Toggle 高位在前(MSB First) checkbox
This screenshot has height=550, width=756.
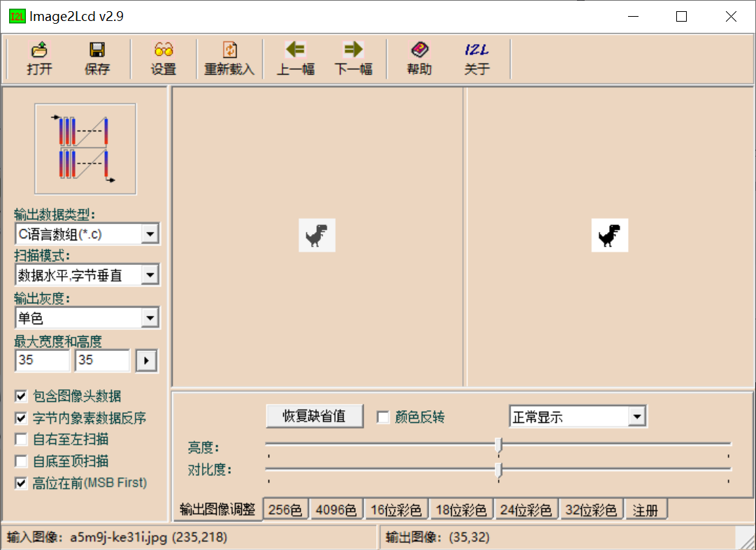point(21,483)
